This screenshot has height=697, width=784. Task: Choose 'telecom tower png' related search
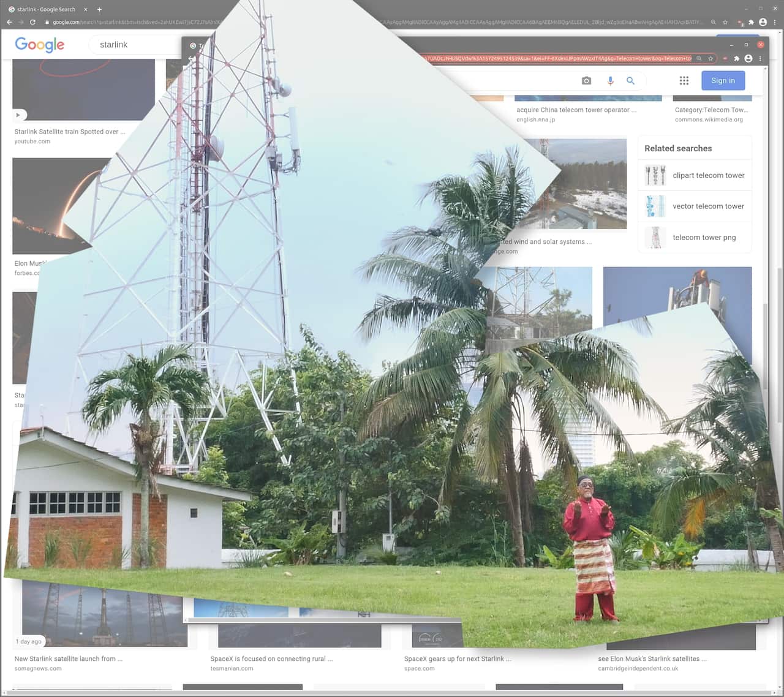click(704, 238)
